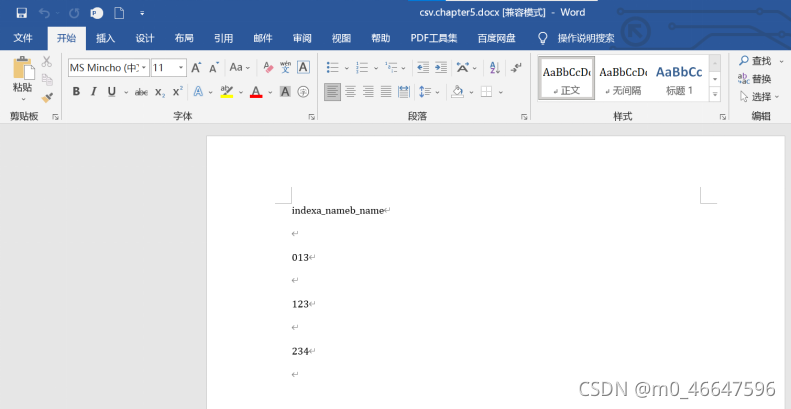Align text left

coord(332,92)
